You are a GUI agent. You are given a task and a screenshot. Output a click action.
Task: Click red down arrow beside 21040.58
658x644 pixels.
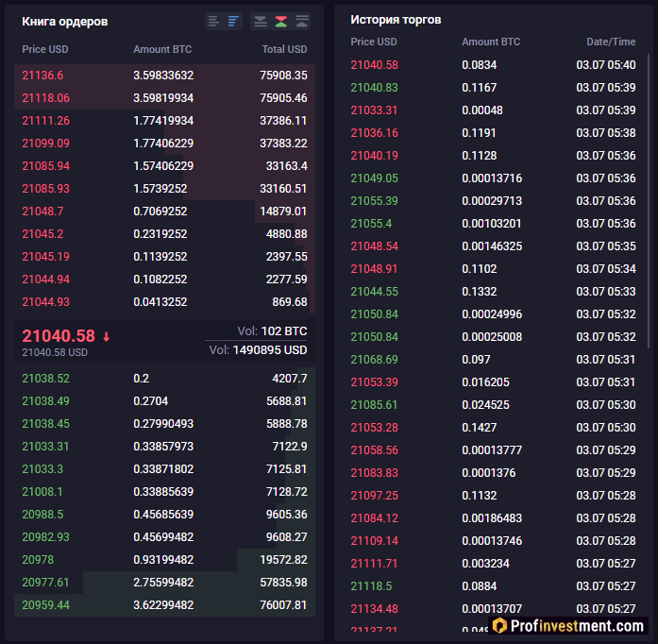pyautogui.click(x=107, y=336)
